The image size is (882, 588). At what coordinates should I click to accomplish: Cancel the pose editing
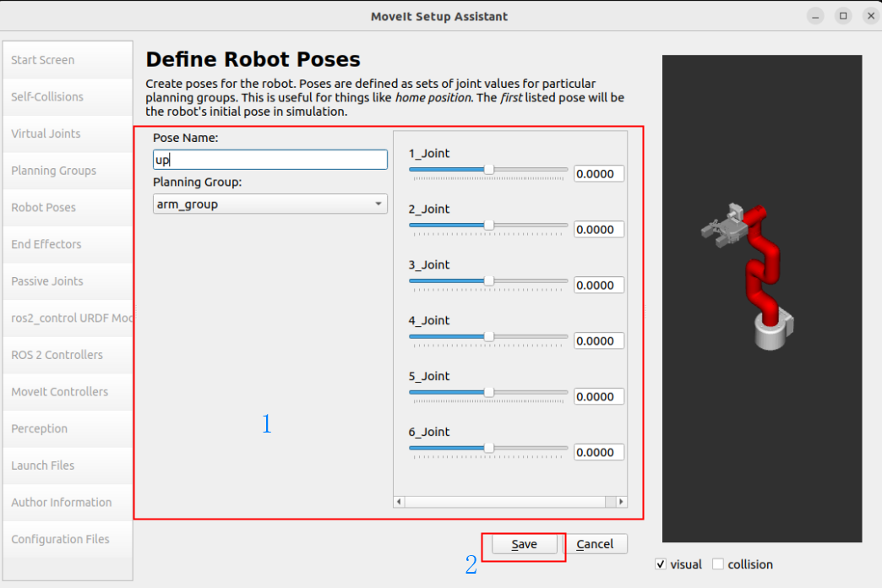(595, 544)
